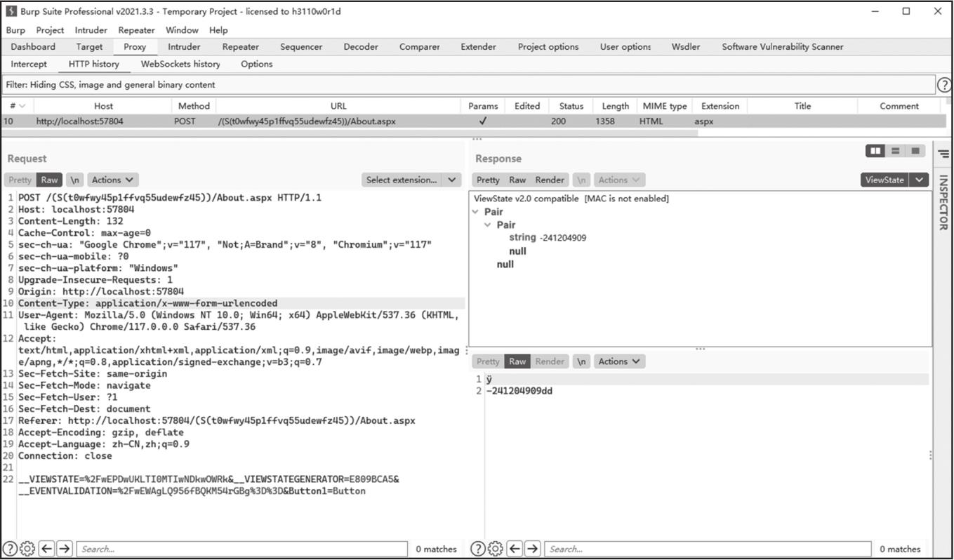Switch response to Pretty view
954x560 pixels.
point(488,180)
